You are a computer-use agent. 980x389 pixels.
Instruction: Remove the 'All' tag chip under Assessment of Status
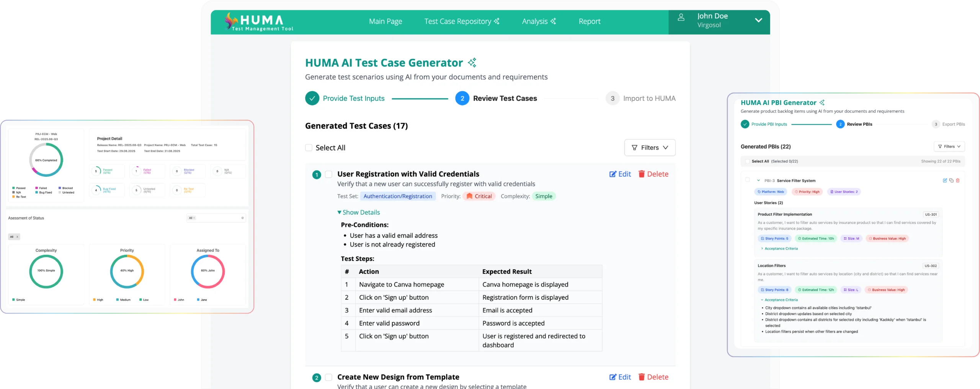(17, 237)
